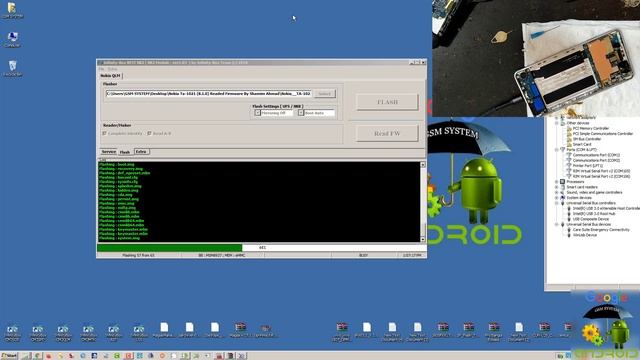
Task: Select the SM Bus Controller tree row
Action: [587, 139]
